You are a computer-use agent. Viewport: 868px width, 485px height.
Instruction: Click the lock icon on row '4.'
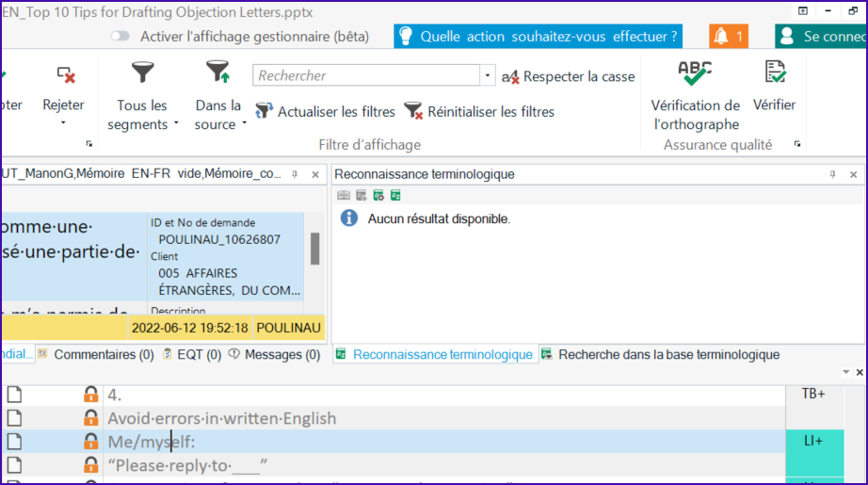pyautogui.click(x=90, y=395)
